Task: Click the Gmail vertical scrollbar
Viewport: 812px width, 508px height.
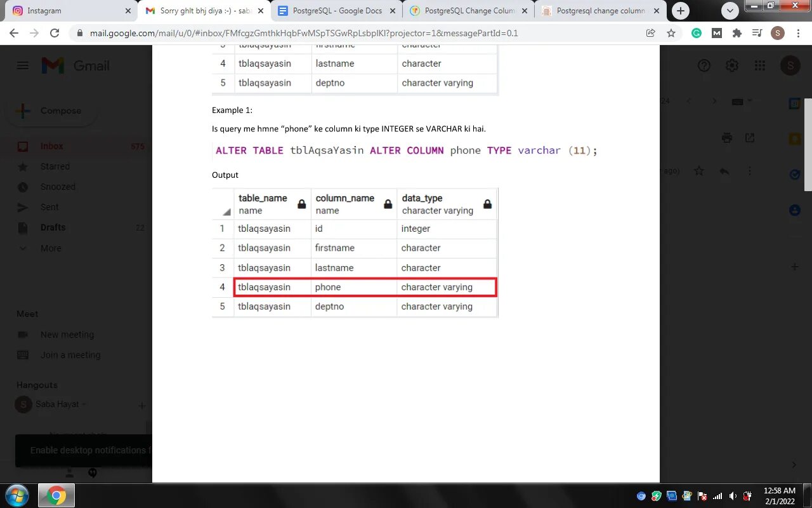Action: pyautogui.click(x=808, y=145)
